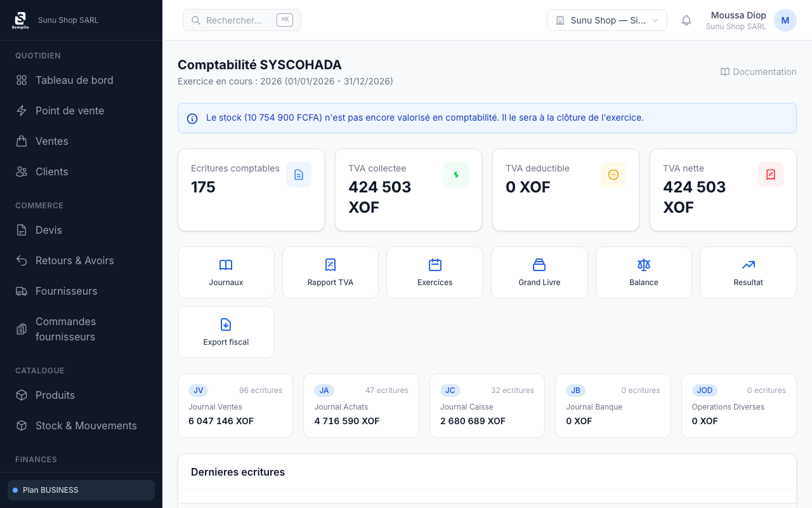Viewport: 812px width, 508px height.
Task: Open the Journaux book icon
Action: click(x=226, y=265)
